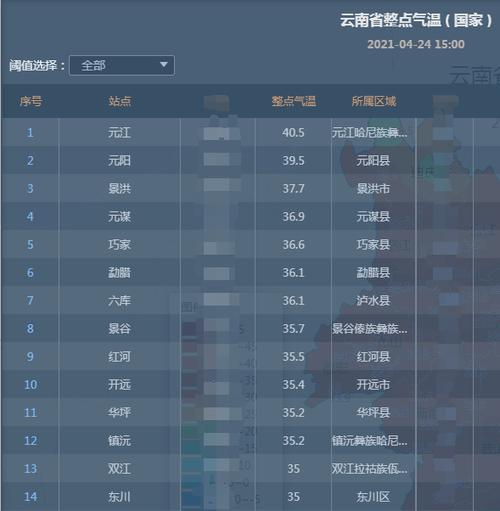Click region cell 元阳县

coord(373,161)
